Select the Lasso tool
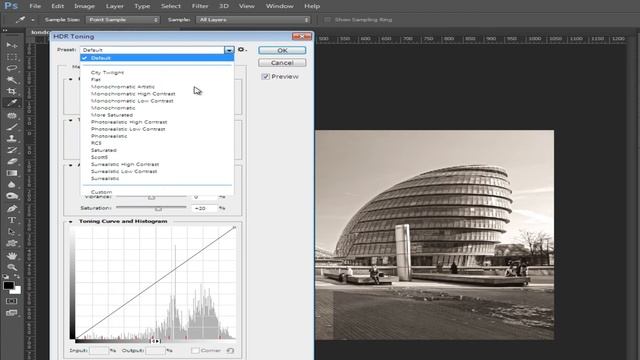 pyautogui.click(x=12, y=68)
